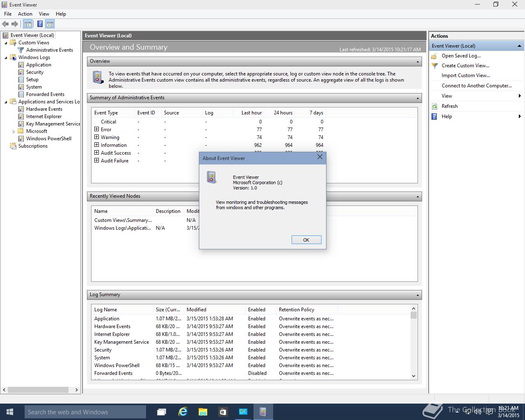Click the Internet Explorer log icon
Screen dimensions: 525x420
point(21,116)
